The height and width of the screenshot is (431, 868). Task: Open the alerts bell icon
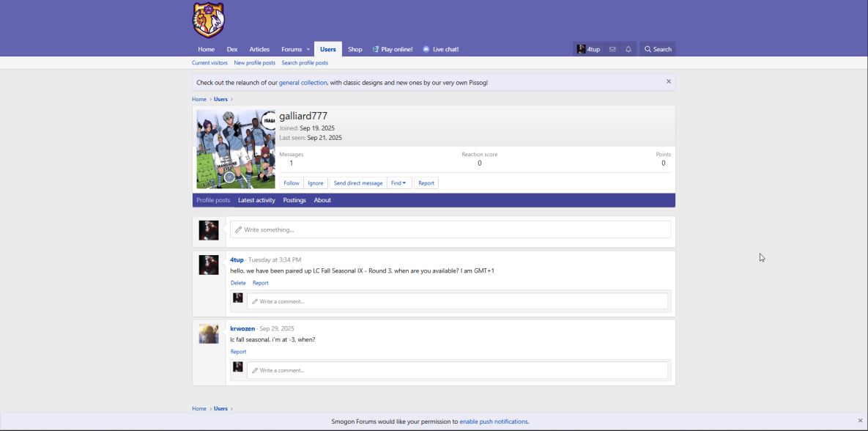(x=628, y=49)
